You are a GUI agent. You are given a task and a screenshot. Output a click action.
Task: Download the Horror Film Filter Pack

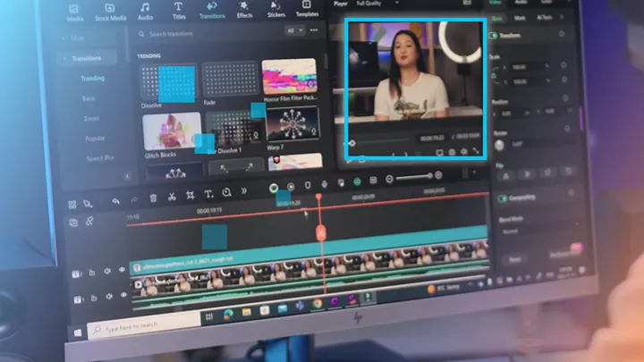312,85
